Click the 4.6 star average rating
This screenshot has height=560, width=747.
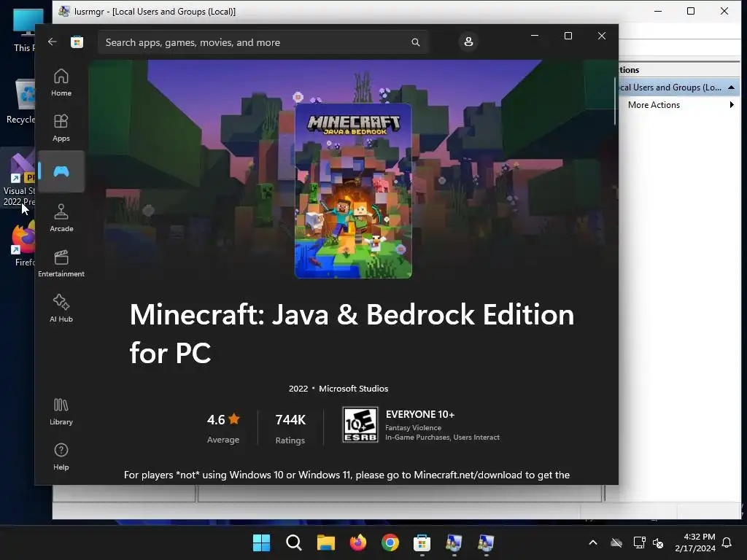coord(223,427)
